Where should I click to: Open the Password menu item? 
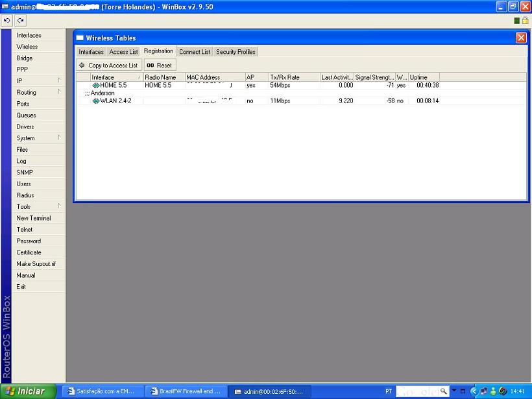(x=38, y=241)
